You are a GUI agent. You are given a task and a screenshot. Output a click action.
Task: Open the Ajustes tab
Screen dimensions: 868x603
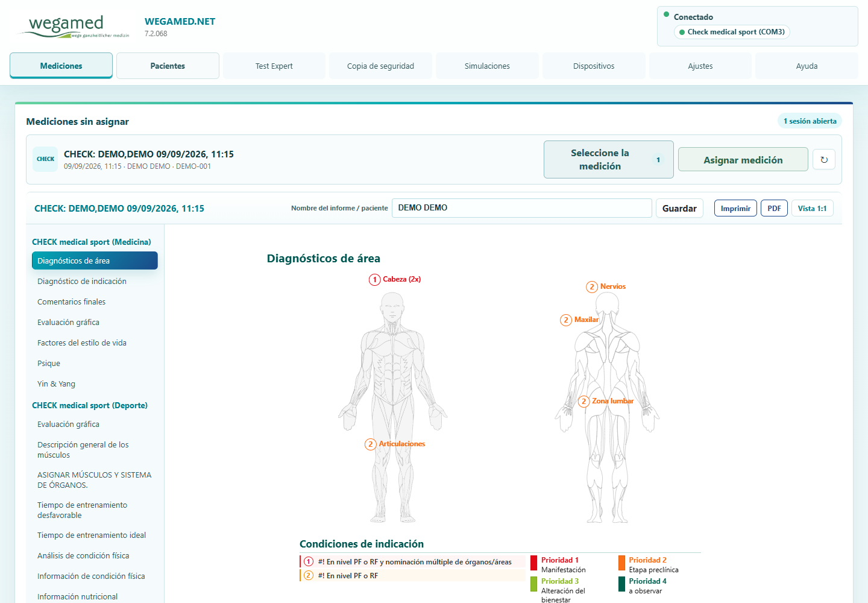click(700, 66)
